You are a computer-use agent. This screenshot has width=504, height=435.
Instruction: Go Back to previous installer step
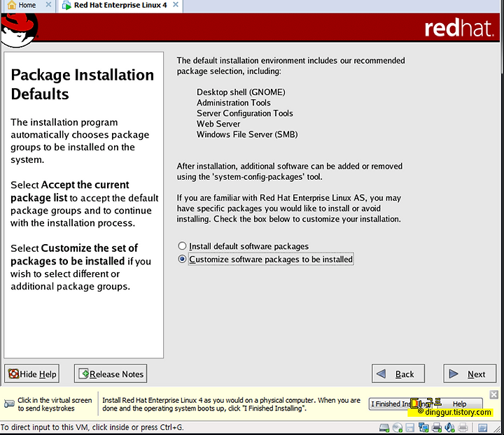pyautogui.click(x=398, y=373)
